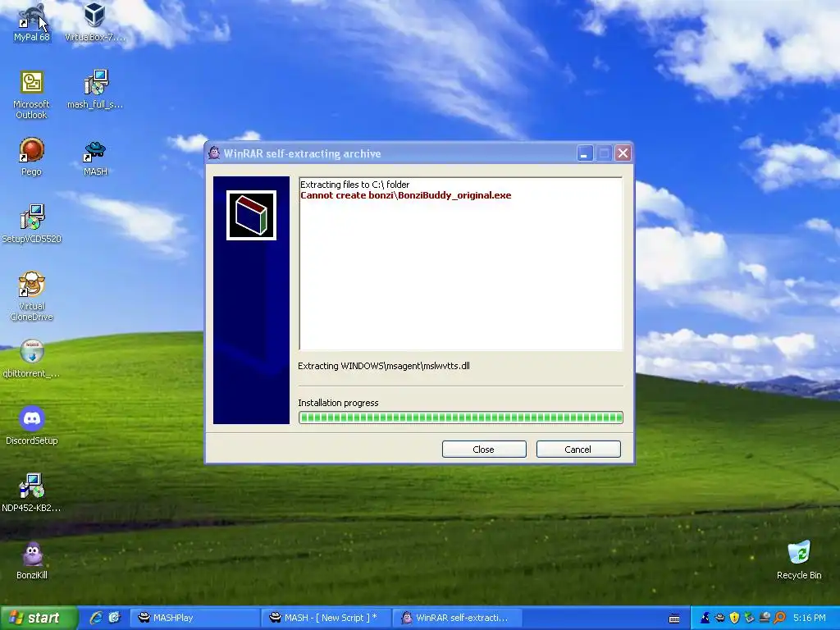Viewport: 840px width, 630px height.
Task: Open the on-screen keyboard taskbar icon
Action: pyautogui.click(x=674, y=619)
